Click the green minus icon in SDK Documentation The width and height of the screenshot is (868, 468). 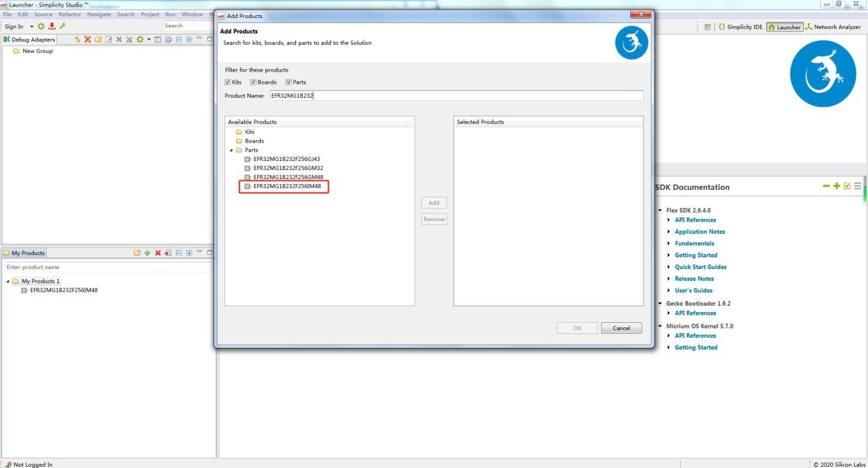click(828, 186)
